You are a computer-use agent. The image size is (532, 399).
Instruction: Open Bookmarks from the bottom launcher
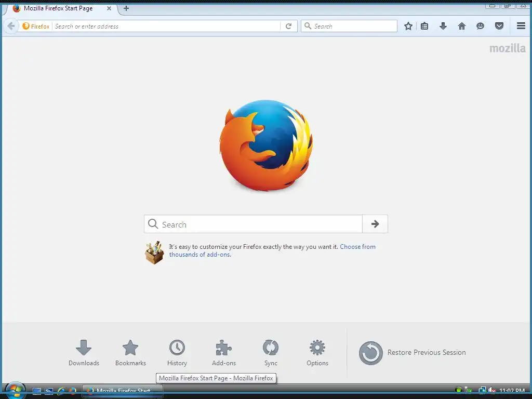(x=130, y=353)
